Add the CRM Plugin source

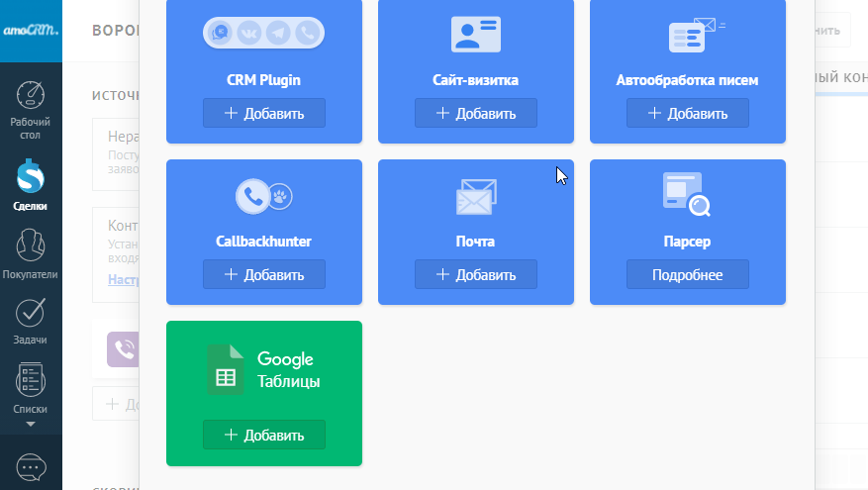coord(263,113)
